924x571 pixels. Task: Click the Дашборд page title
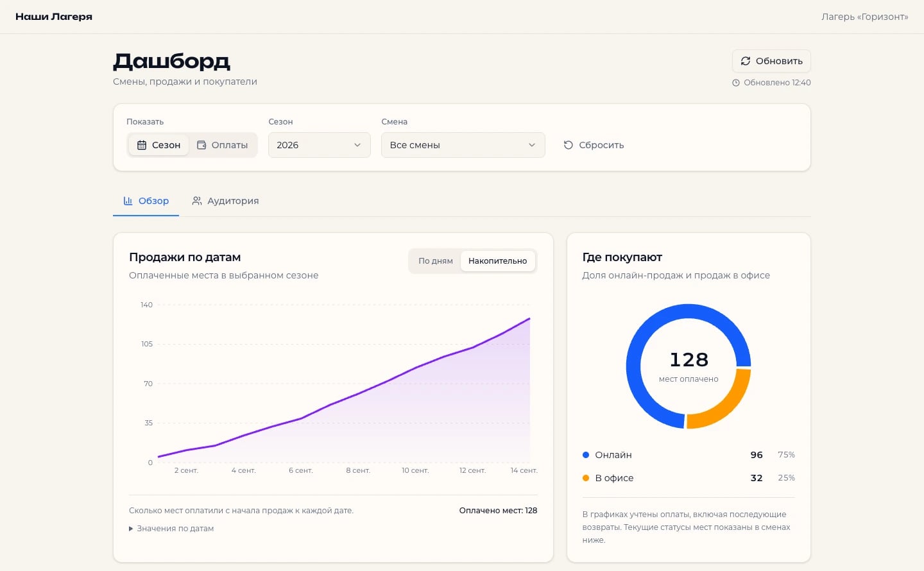point(171,61)
